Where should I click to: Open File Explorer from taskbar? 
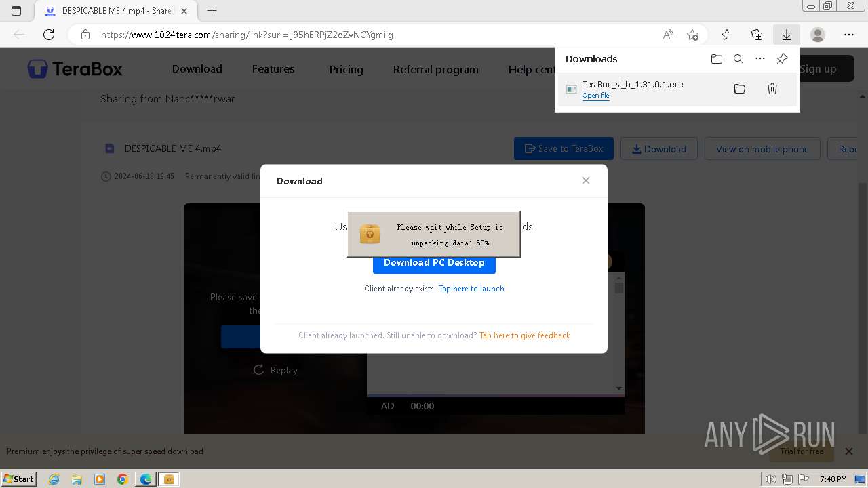point(77,479)
